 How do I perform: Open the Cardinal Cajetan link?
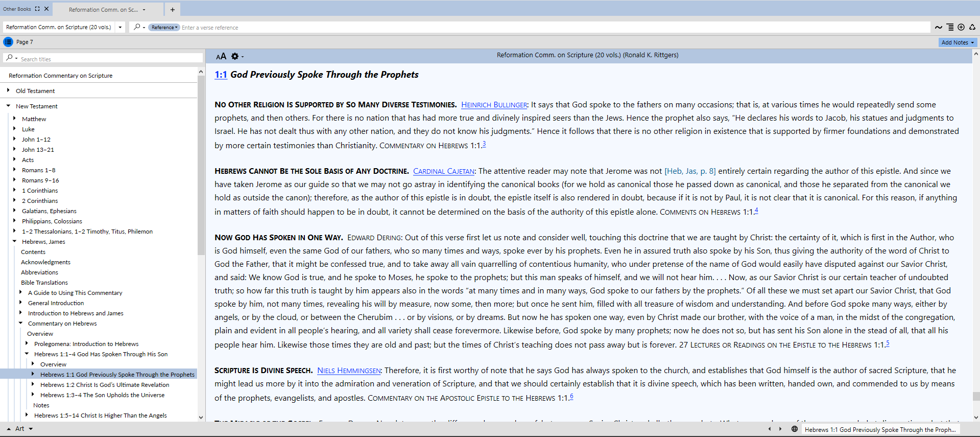point(443,171)
